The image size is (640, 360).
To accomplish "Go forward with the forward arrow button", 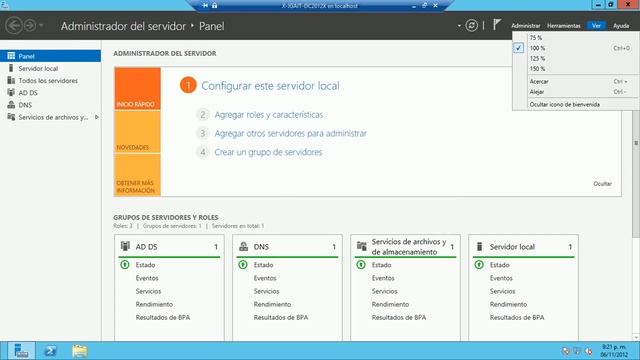I will 30,26.
